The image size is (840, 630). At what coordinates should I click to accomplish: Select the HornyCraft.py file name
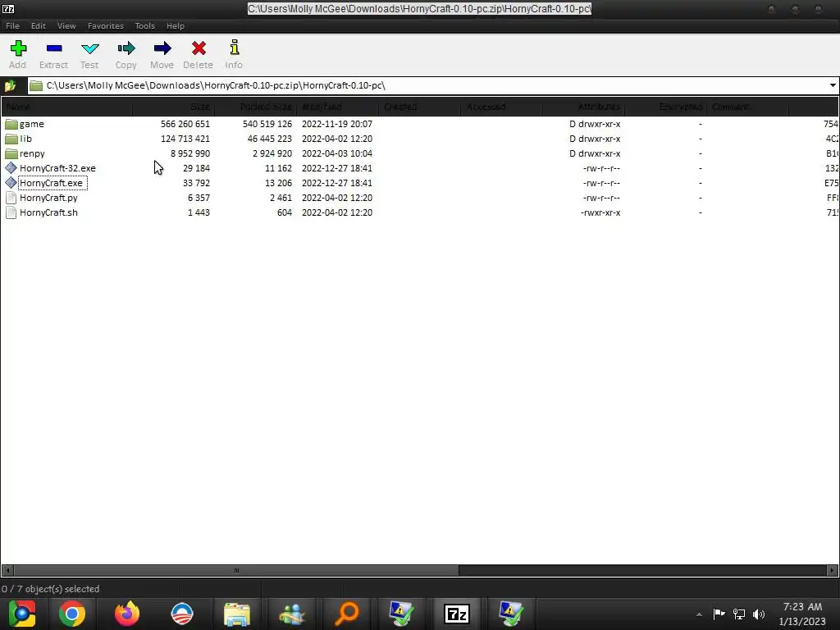click(x=48, y=198)
